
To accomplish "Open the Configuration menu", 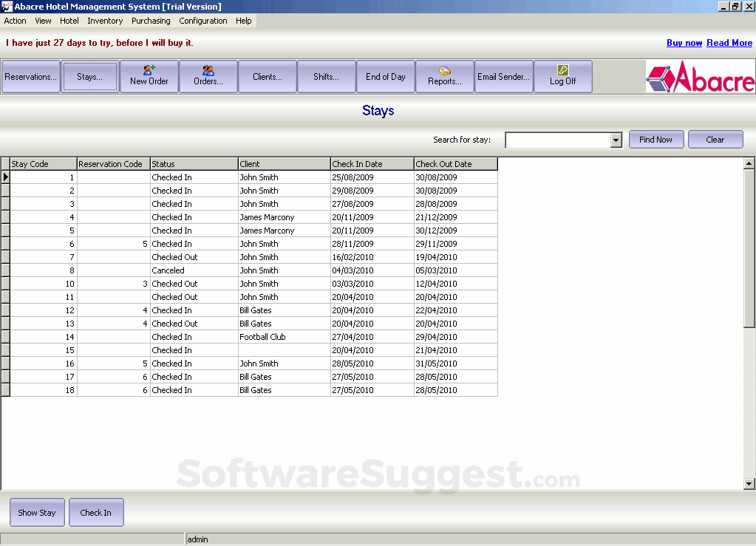I will (202, 21).
